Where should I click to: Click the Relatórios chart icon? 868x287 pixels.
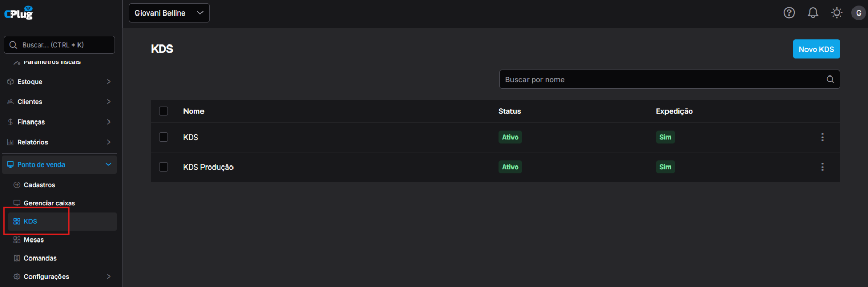click(x=10, y=142)
